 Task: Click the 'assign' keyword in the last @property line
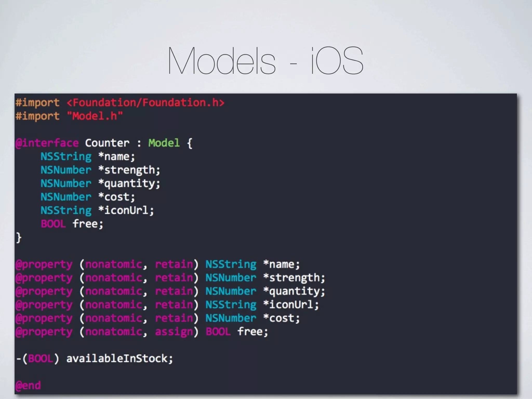coord(174,332)
